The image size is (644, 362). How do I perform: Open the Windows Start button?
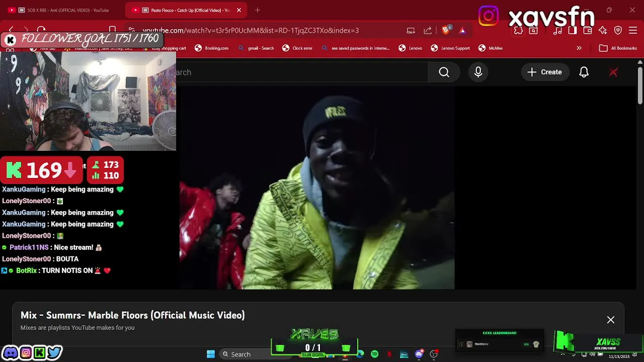(211, 354)
